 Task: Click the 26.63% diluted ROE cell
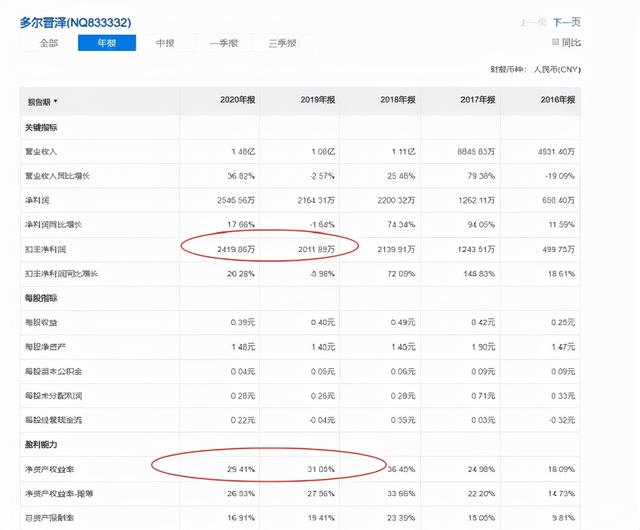point(241,494)
